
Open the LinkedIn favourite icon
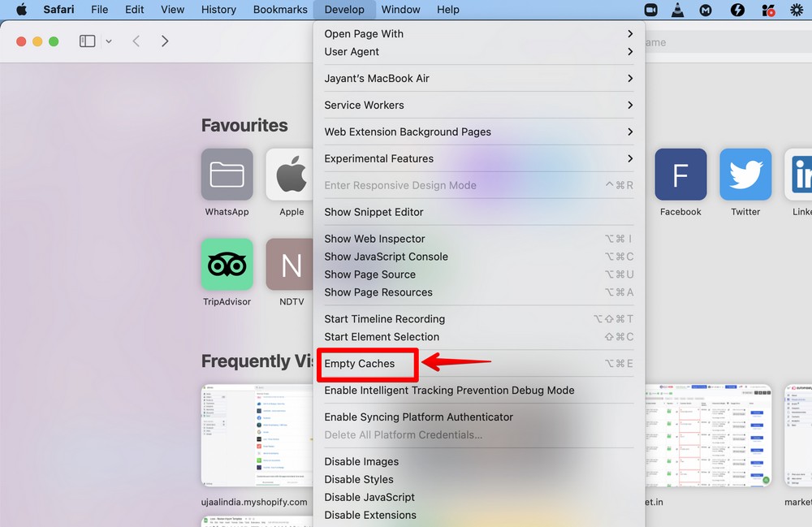coord(798,175)
